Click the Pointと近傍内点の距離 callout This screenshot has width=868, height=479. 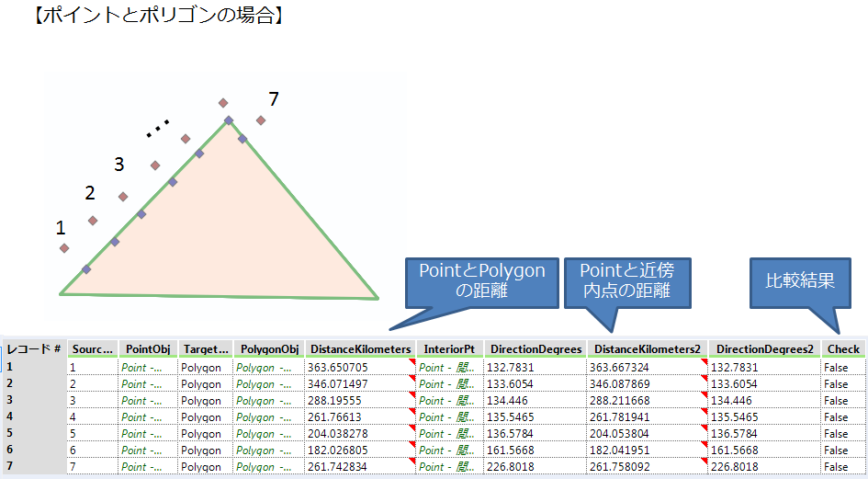626,282
